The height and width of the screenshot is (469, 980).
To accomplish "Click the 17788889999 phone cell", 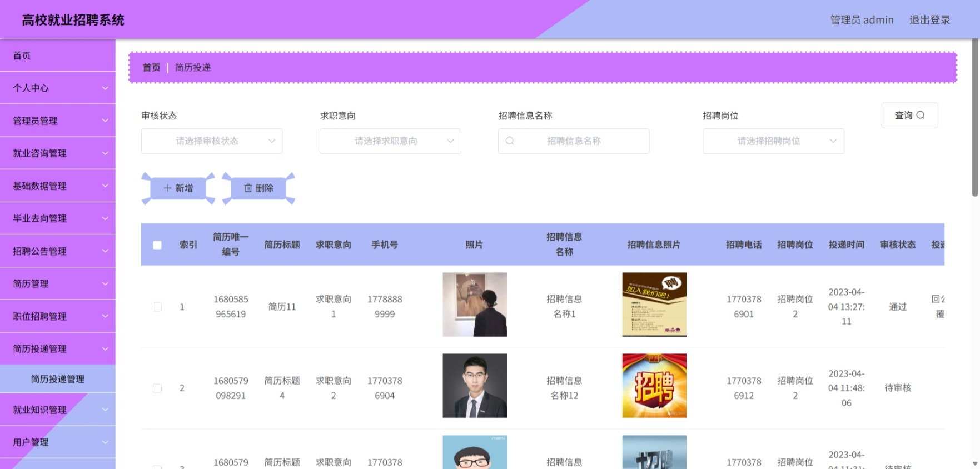I will pyautogui.click(x=385, y=307).
